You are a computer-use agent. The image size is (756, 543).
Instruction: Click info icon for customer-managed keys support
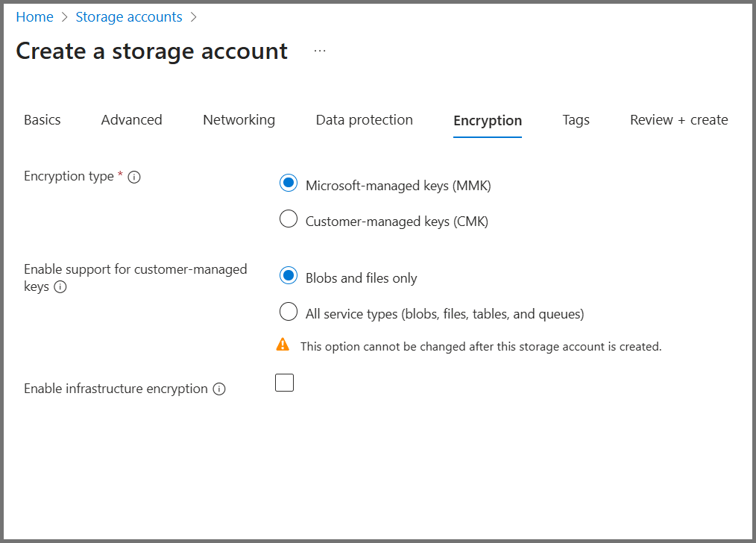60,287
